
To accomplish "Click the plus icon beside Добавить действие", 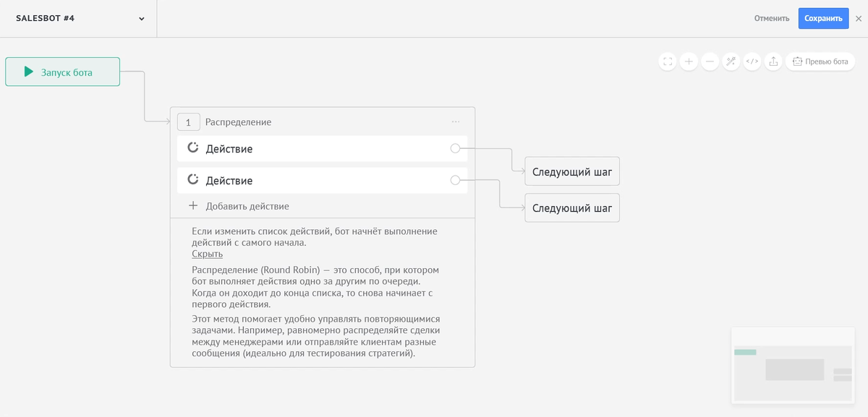I will (193, 206).
